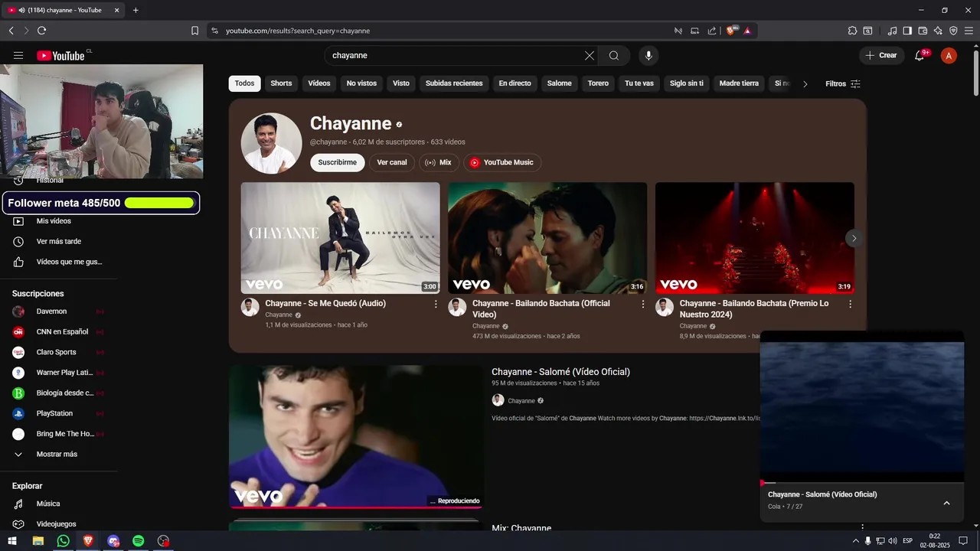The width and height of the screenshot is (980, 551).
Task: Start voice search with microphone
Action: pos(648,55)
